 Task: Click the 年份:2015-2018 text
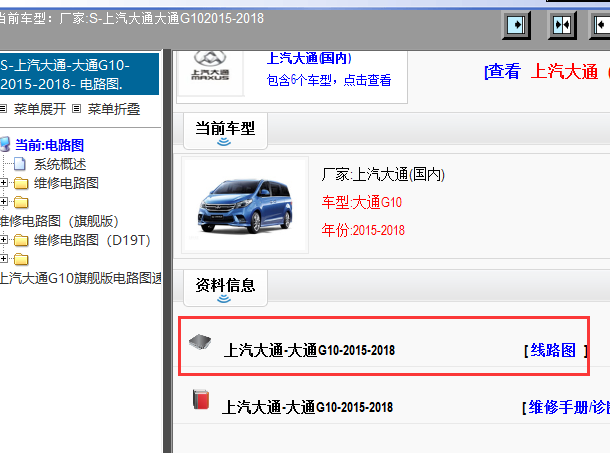tap(363, 230)
